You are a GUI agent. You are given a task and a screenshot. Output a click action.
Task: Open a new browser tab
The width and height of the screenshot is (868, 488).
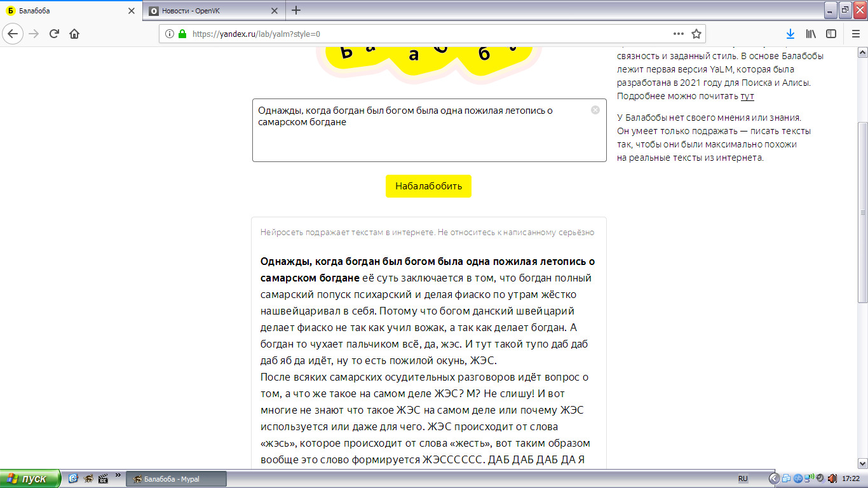tap(295, 10)
